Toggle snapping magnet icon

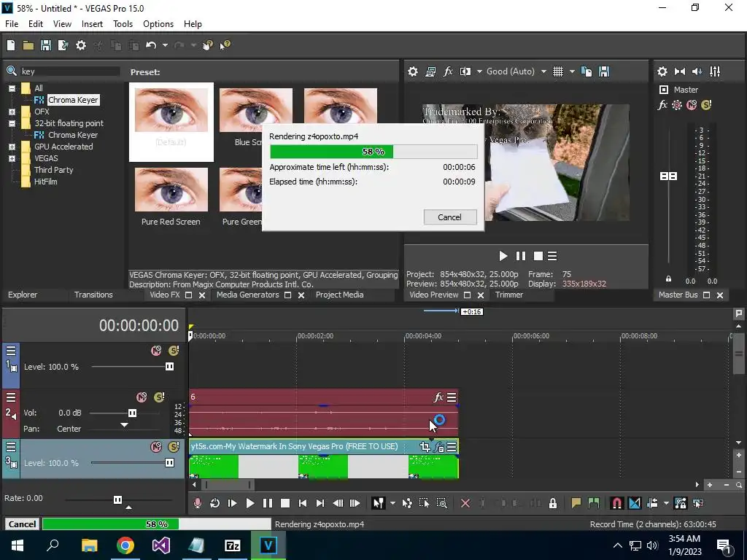(x=616, y=503)
